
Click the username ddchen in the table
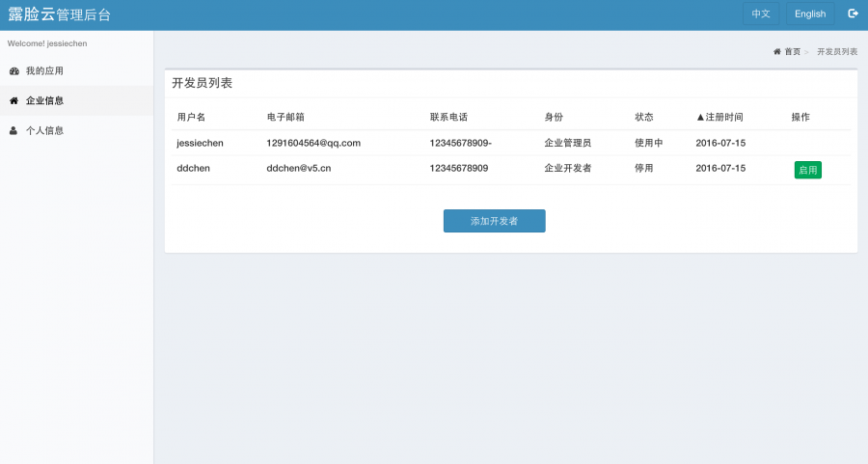click(x=193, y=168)
